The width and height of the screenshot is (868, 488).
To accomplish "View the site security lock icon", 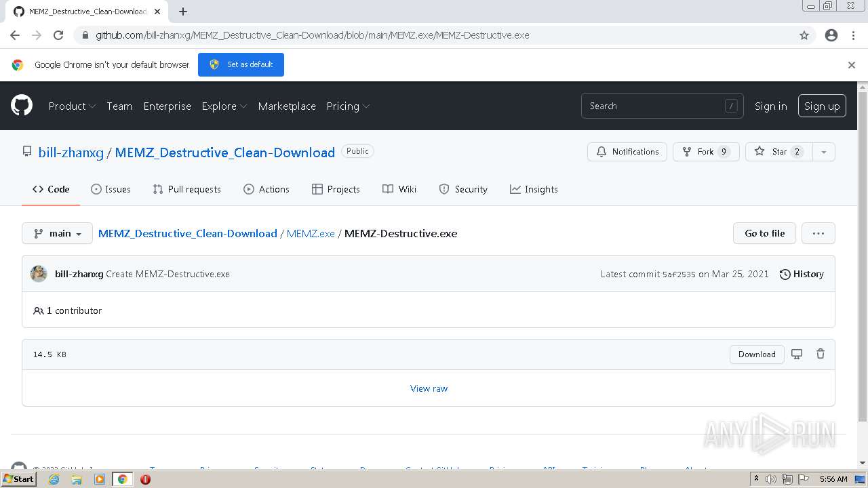I will [85, 35].
